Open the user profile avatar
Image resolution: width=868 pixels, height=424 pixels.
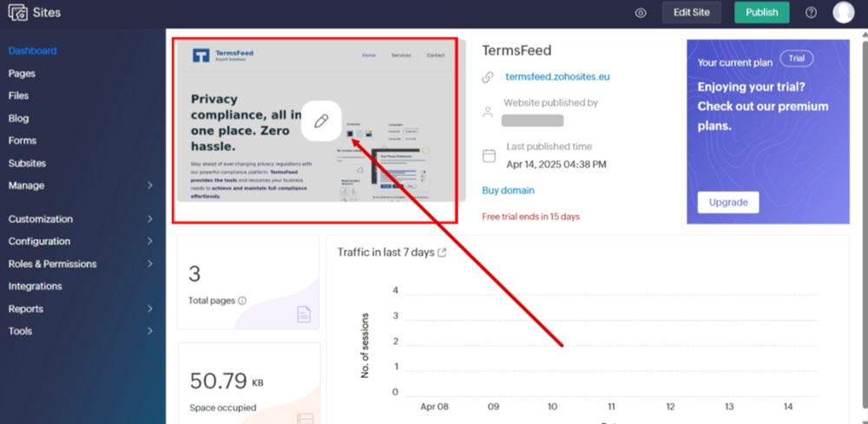point(844,12)
